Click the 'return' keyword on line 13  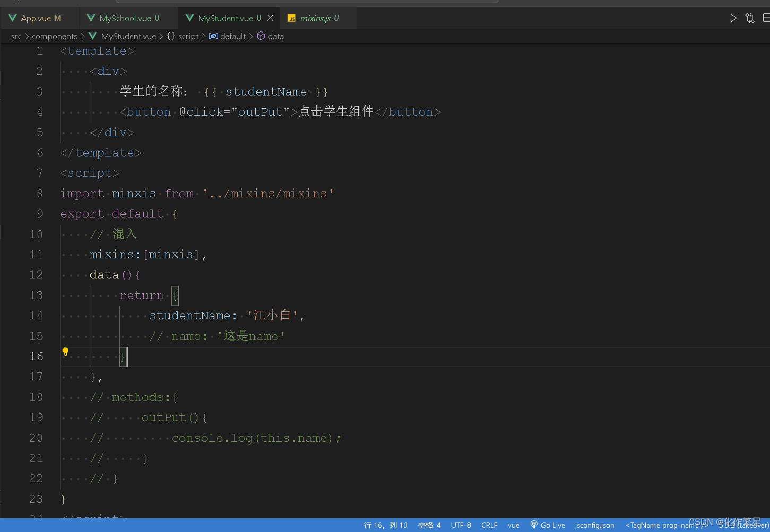coord(141,295)
